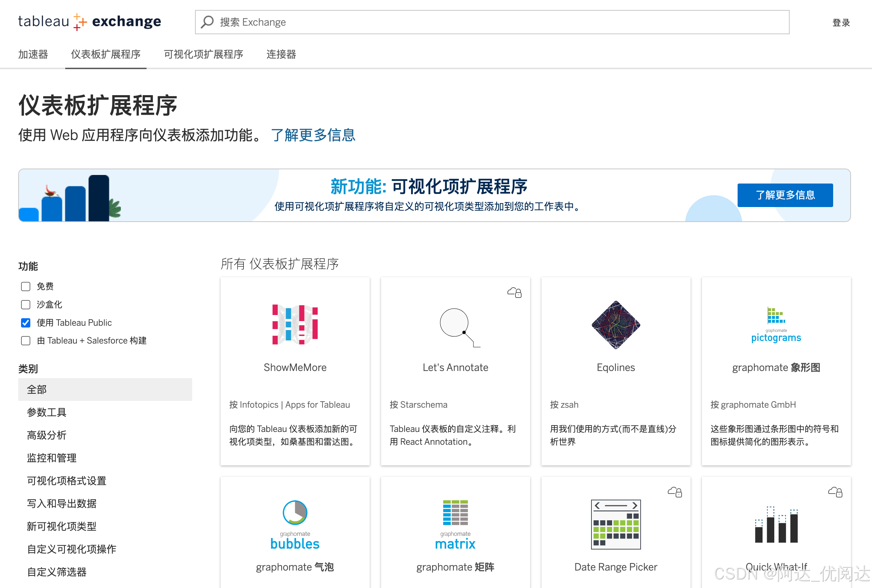This screenshot has height=588, width=872.
Task: Check 由 Tableau + Salesforce 构建 checkbox
Action: click(26, 340)
